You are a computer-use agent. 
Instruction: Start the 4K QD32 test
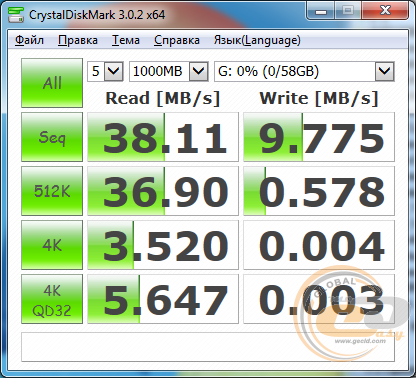52,299
